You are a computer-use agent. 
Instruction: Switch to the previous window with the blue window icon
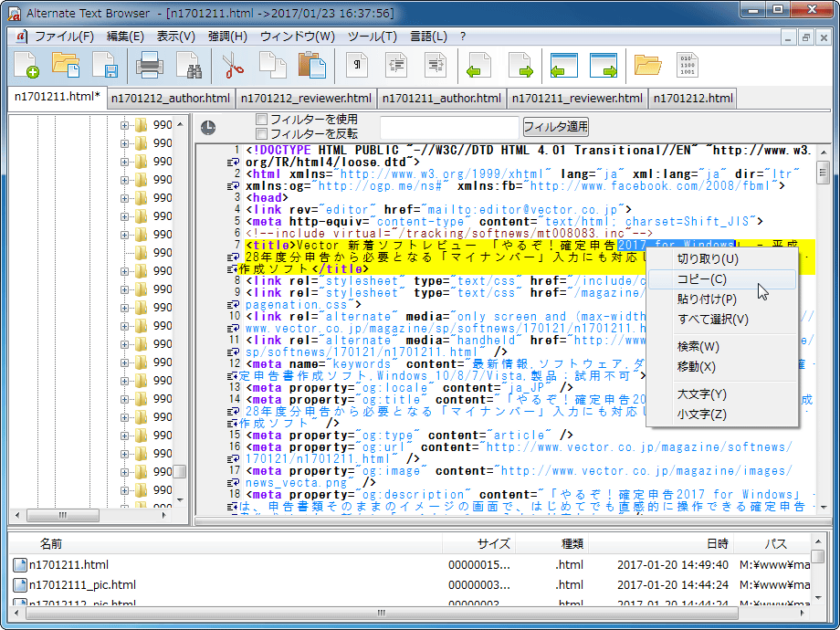pos(564,65)
